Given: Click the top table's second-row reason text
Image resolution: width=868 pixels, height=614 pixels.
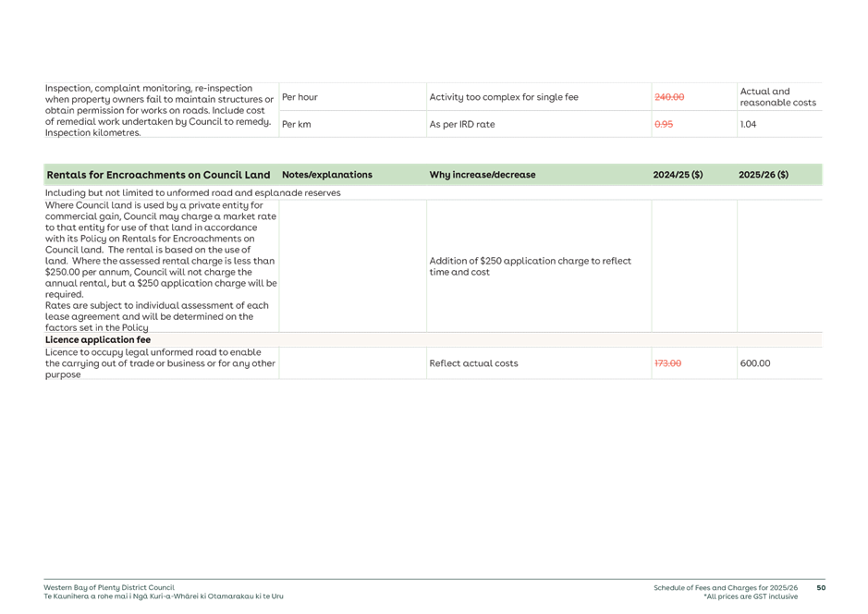Looking at the screenshot, I should point(462,124).
